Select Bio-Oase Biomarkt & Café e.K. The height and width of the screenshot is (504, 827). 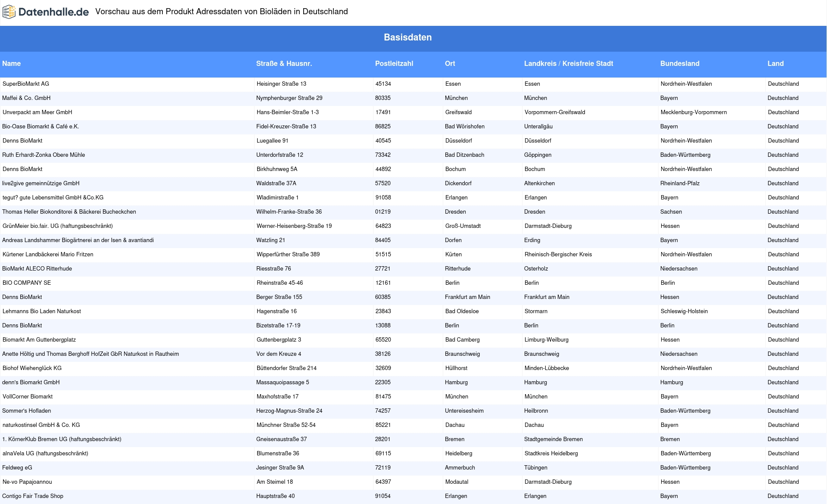tap(41, 127)
